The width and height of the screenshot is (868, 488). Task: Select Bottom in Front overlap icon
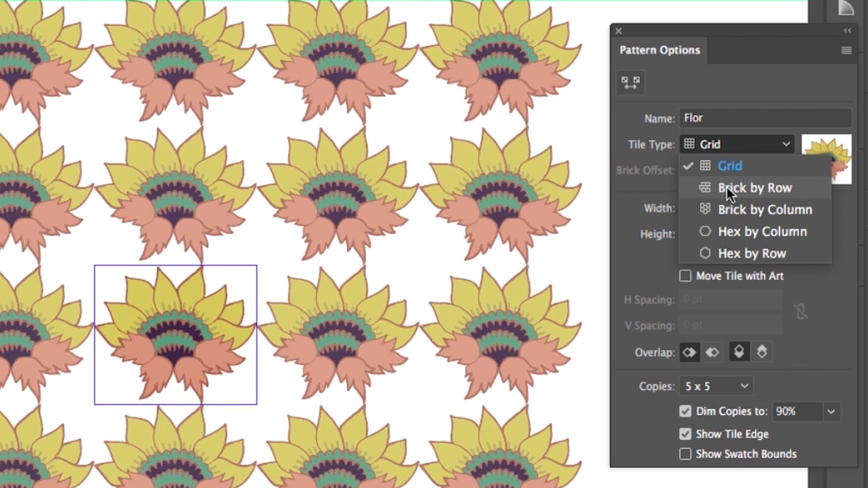click(x=762, y=352)
